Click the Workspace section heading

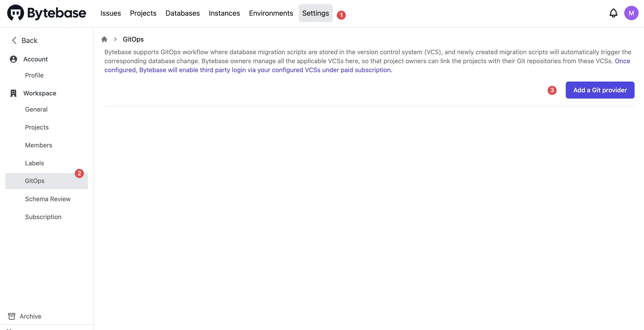click(40, 93)
